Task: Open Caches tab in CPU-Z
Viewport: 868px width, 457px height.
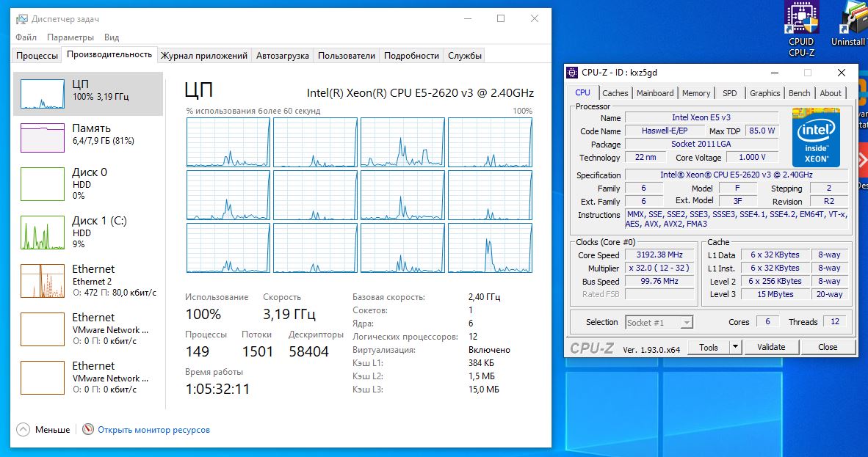Action: tap(615, 93)
